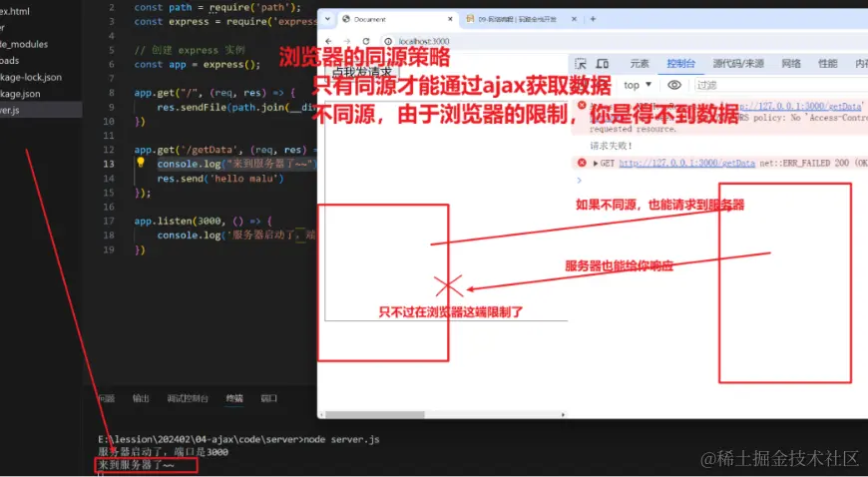
Task: Click the red error icon of the CORS message
Action: tap(582, 105)
